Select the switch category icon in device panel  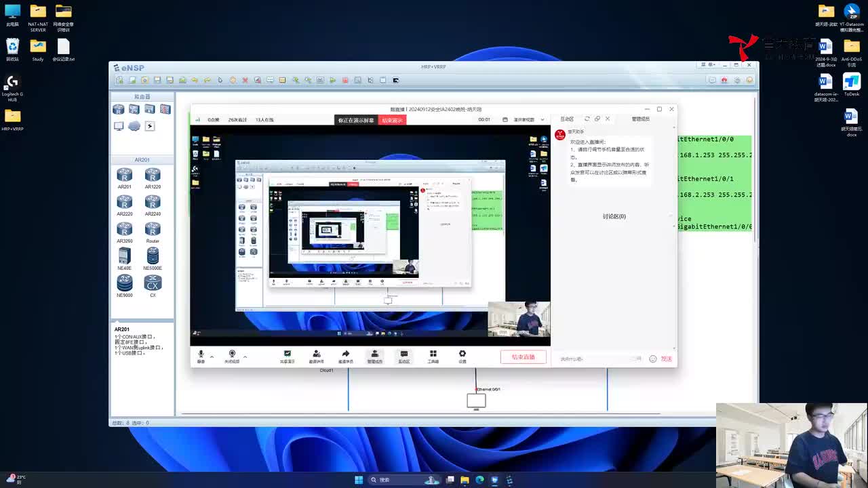[134, 109]
